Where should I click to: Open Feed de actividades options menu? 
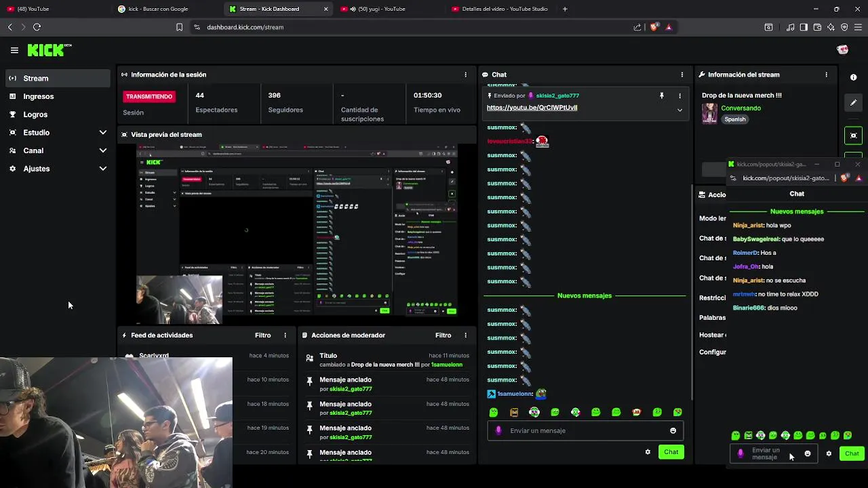(285, 335)
